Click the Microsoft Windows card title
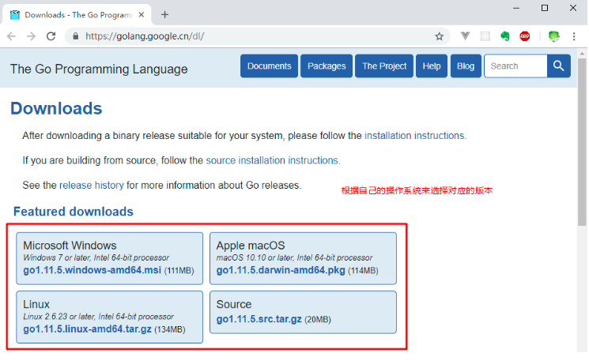The width and height of the screenshot is (589, 364). coord(70,245)
